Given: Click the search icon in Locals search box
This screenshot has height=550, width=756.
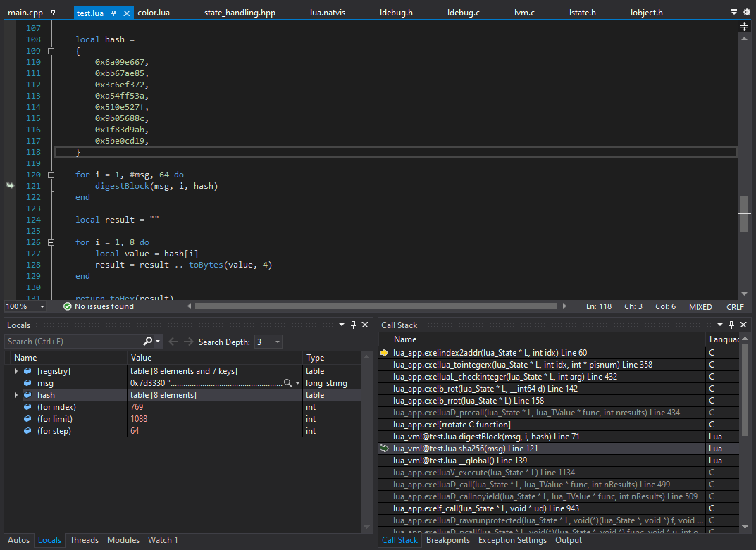Looking at the screenshot, I should [147, 342].
